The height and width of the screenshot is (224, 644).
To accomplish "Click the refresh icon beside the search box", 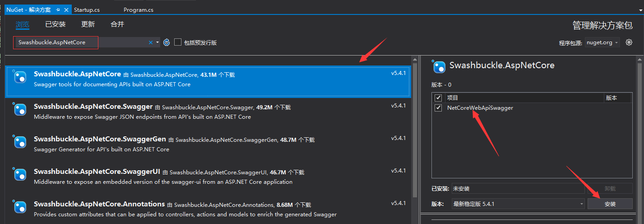I will pos(167,42).
